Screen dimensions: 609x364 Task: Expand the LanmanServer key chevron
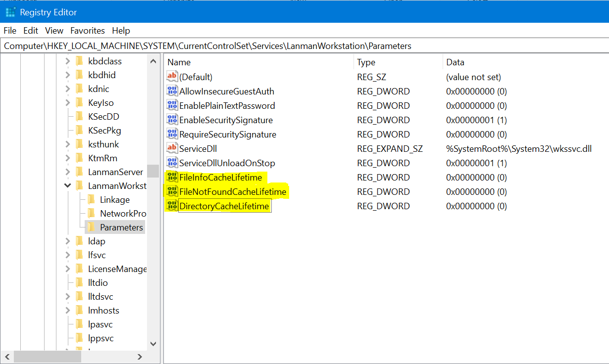(x=68, y=172)
